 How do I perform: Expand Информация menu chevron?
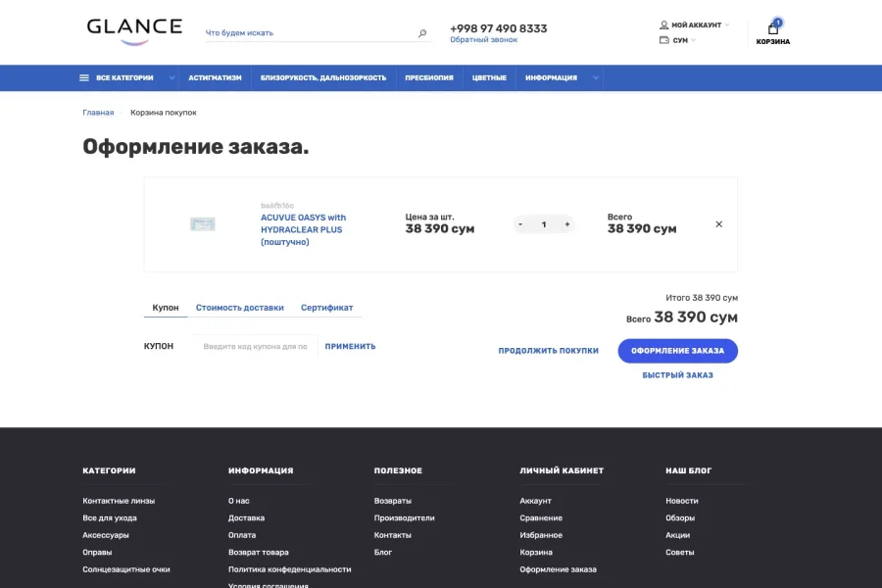595,77
